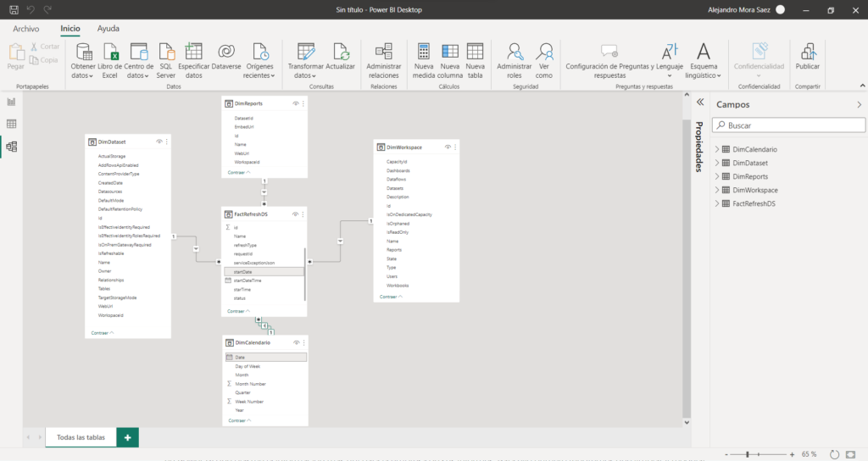
Task: Expand DimCalendario in Campos panel
Action: (x=718, y=150)
